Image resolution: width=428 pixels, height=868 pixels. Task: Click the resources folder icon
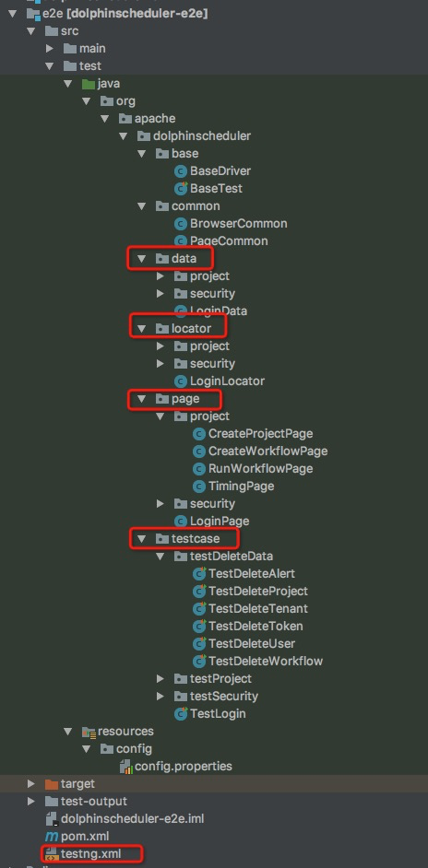pos(89,732)
